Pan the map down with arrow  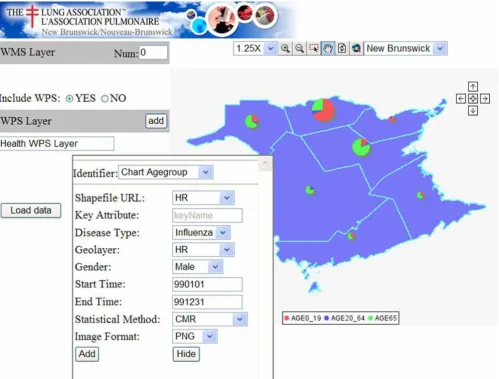point(473,110)
